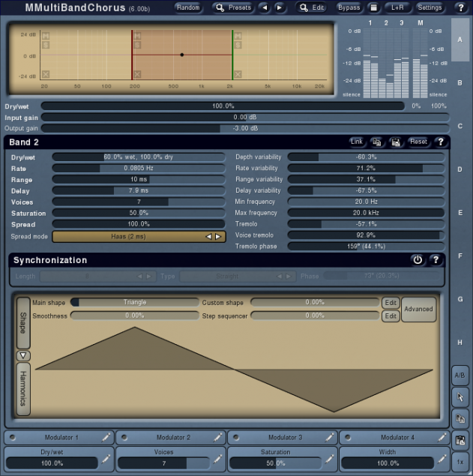The height and width of the screenshot is (476, 473).
Task: Click the Modulator 4 pencil edit icon
Action: [442, 438]
